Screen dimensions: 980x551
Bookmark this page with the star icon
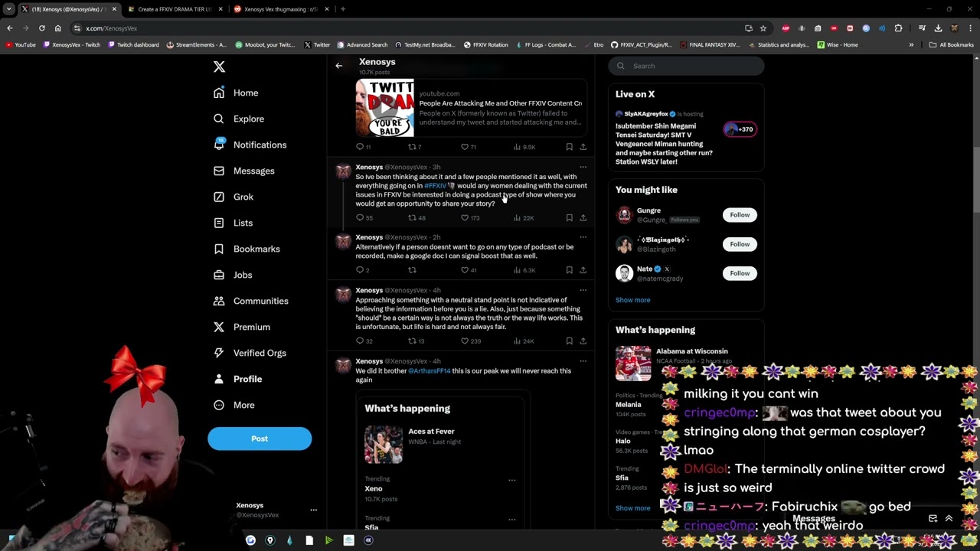(x=763, y=28)
